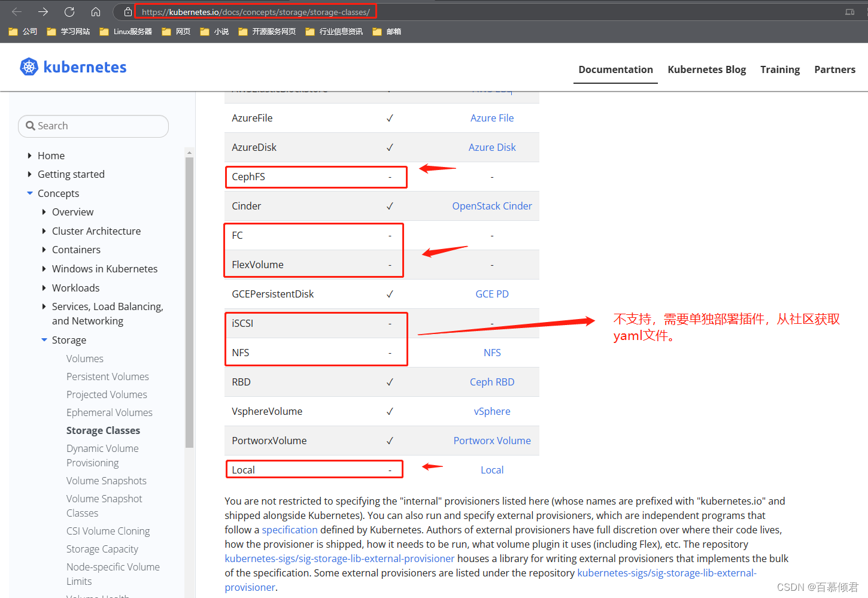Click the iSCSI table cell
The image size is (868, 598).
242,323
